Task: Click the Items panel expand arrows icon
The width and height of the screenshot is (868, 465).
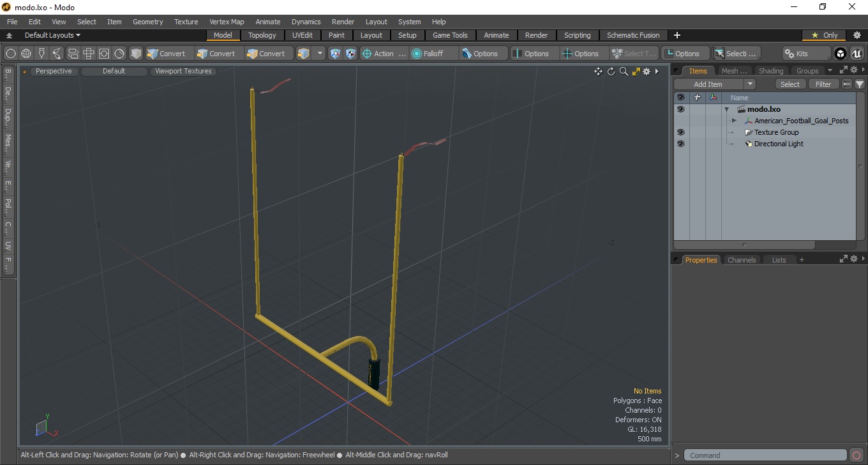Action: tap(843, 70)
